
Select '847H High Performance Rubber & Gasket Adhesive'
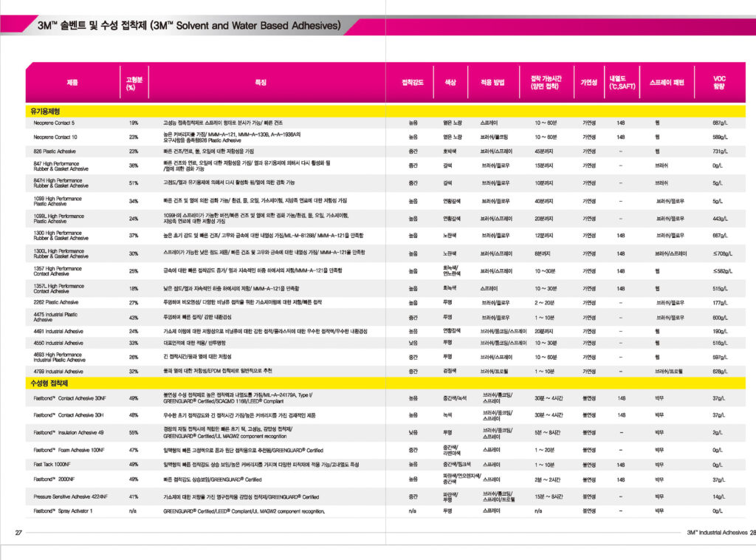pos(61,182)
